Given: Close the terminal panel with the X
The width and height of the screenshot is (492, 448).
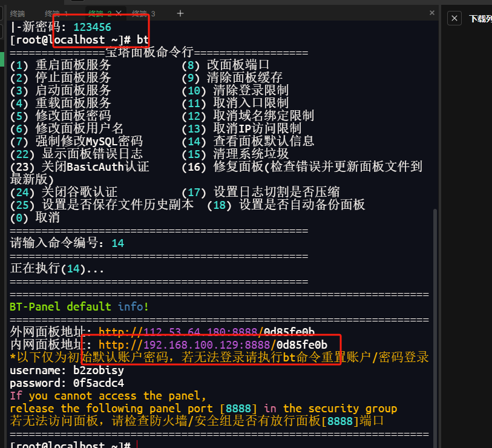Looking at the screenshot, I should (431, 13).
